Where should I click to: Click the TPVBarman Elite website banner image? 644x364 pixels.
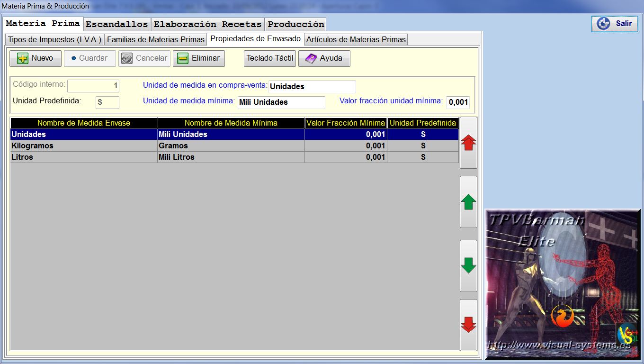(562, 284)
